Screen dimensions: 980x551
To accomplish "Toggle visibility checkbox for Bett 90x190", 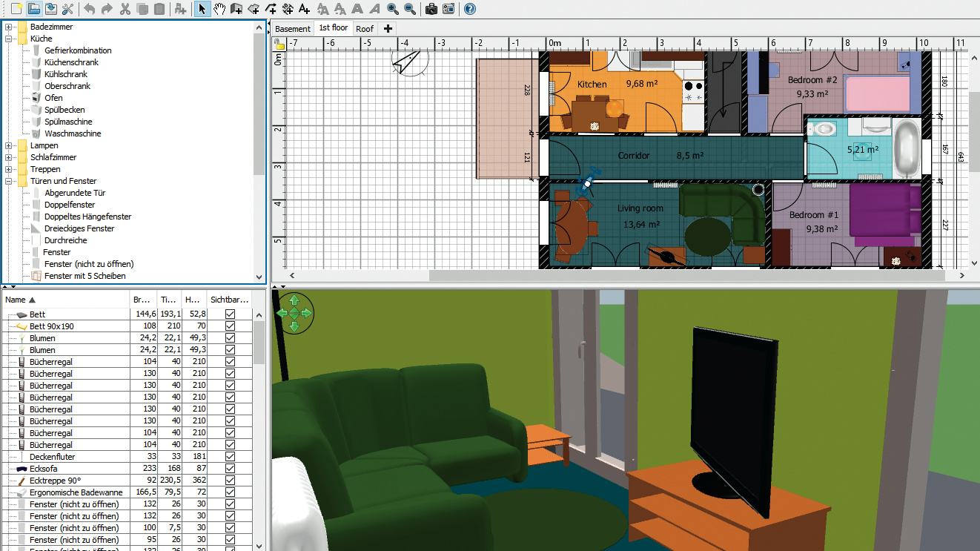I will click(x=230, y=326).
